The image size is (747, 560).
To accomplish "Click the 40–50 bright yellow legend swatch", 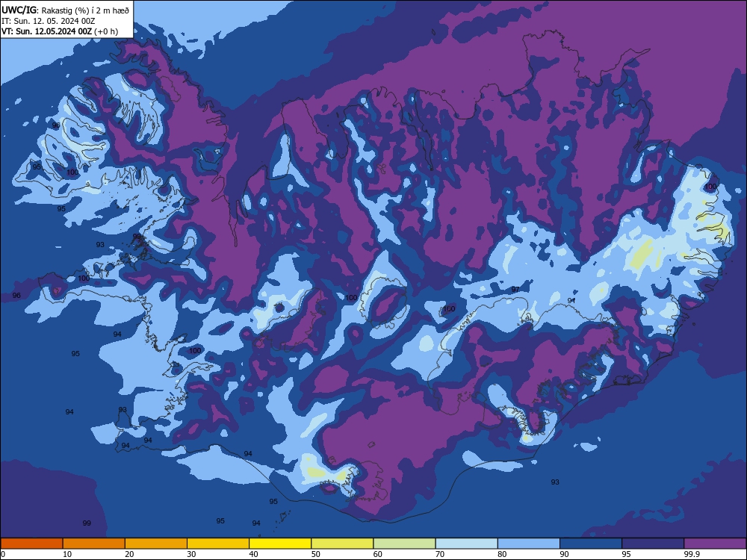I will coord(280,544).
